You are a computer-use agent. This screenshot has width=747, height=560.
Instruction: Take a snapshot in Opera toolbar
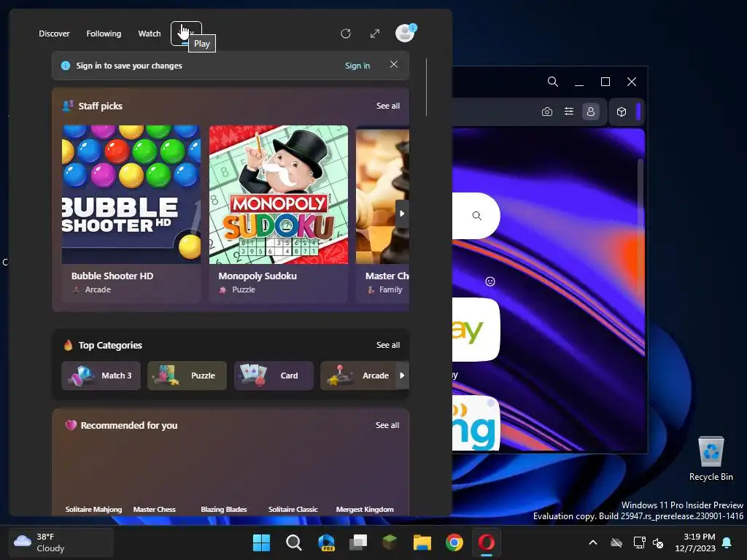547,112
